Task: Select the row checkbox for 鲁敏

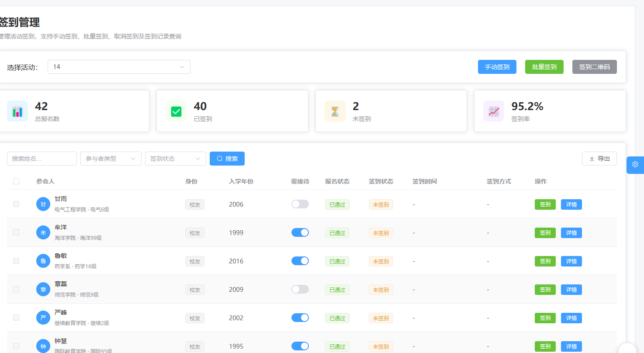Action: click(x=16, y=261)
